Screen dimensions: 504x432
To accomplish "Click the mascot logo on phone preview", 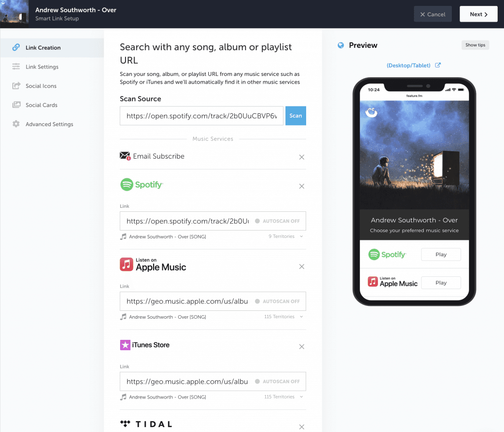I will click(x=371, y=112).
